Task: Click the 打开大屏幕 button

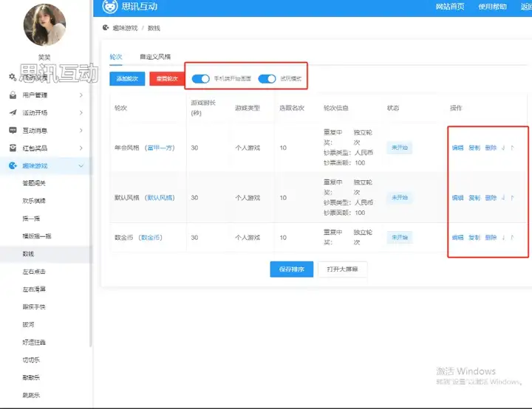Action: (342, 269)
